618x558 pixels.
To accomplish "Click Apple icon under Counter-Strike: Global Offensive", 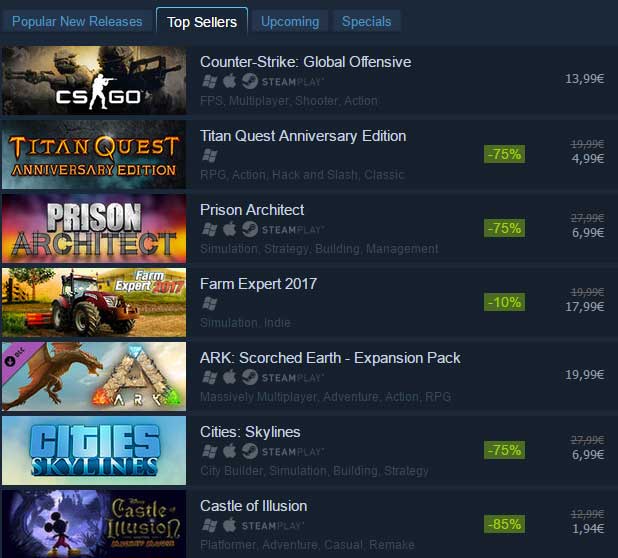I will pos(229,82).
